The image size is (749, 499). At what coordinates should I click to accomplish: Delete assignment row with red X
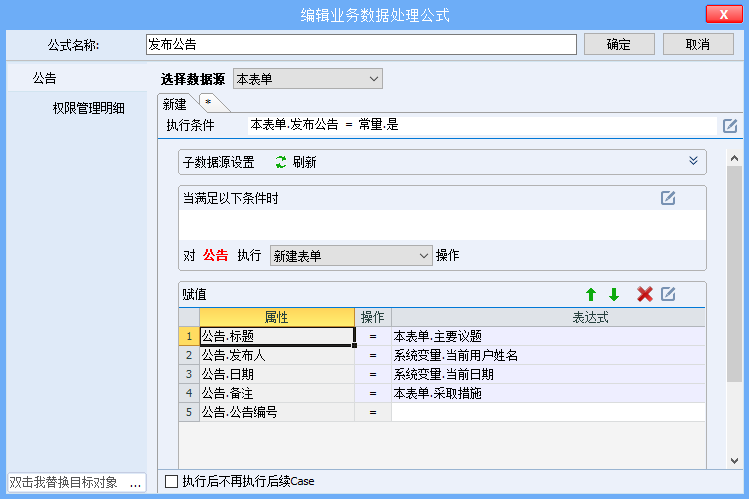coord(644,294)
